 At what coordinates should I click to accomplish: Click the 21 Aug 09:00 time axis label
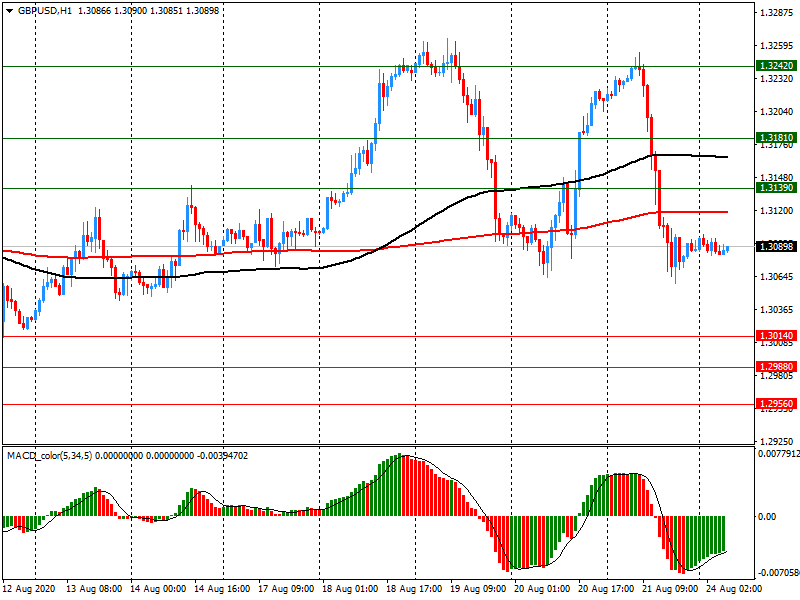click(670, 589)
